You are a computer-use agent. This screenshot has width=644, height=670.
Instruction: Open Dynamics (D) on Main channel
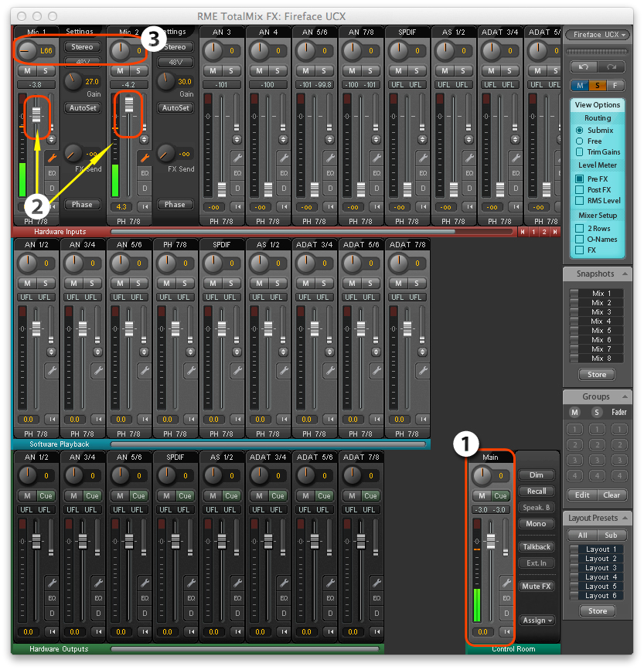pyautogui.click(x=506, y=612)
